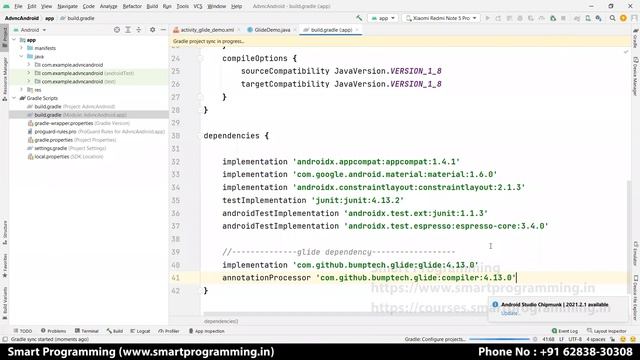Open the VCS menu
640x360 pixels.
[x=198, y=6]
